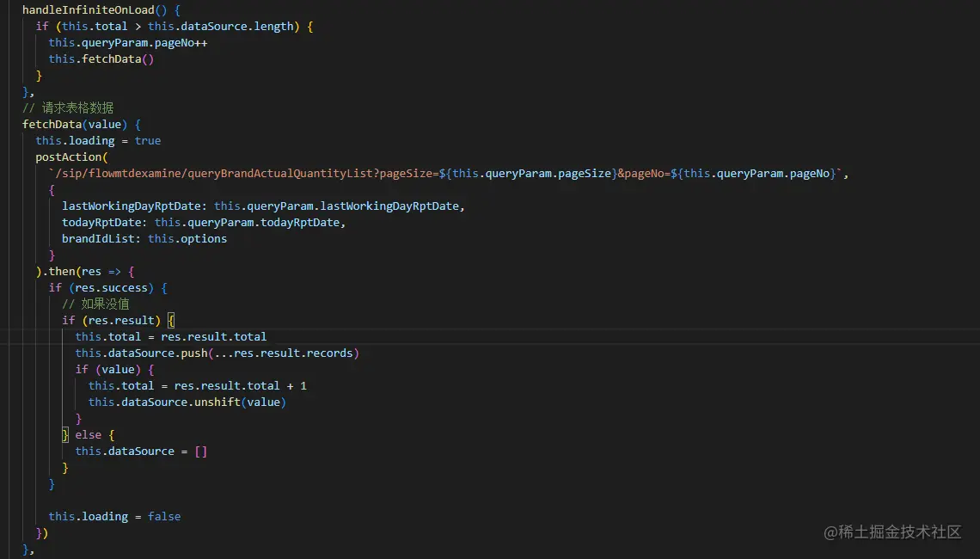
Task: Click the false keyword after this.loading
Action: [164, 516]
